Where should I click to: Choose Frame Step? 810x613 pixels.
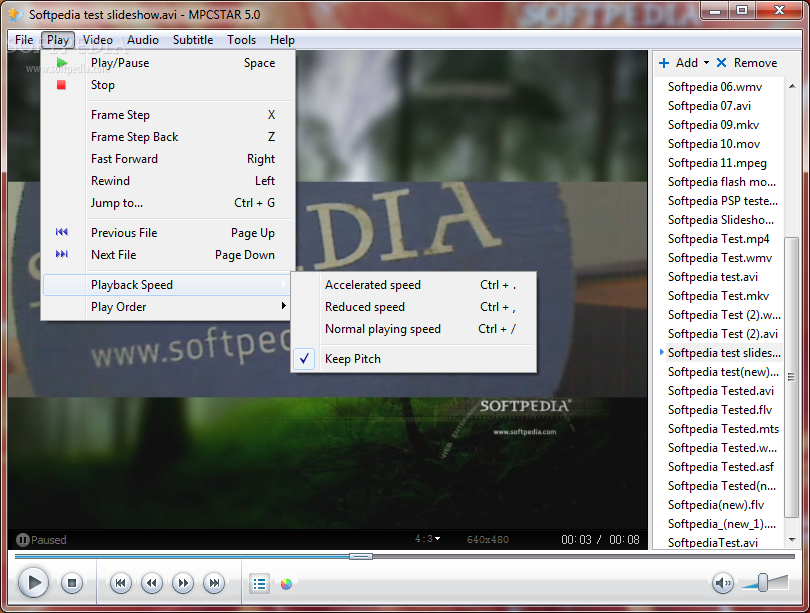(x=168, y=115)
